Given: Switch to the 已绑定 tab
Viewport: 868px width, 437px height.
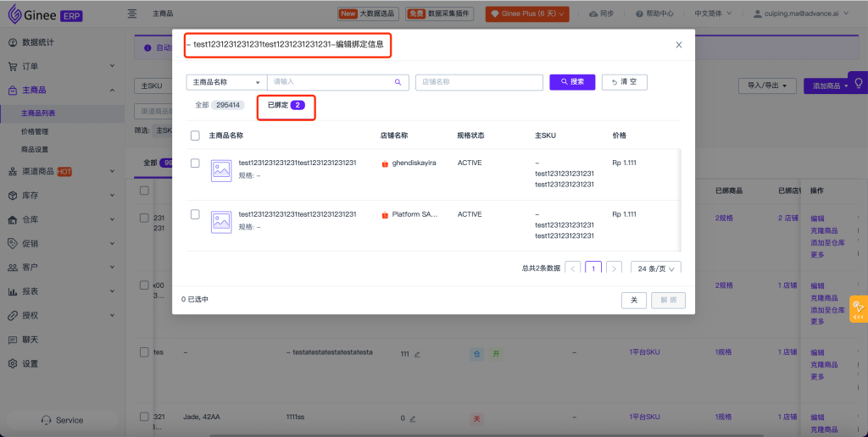Looking at the screenshot, I should point(287,106).
